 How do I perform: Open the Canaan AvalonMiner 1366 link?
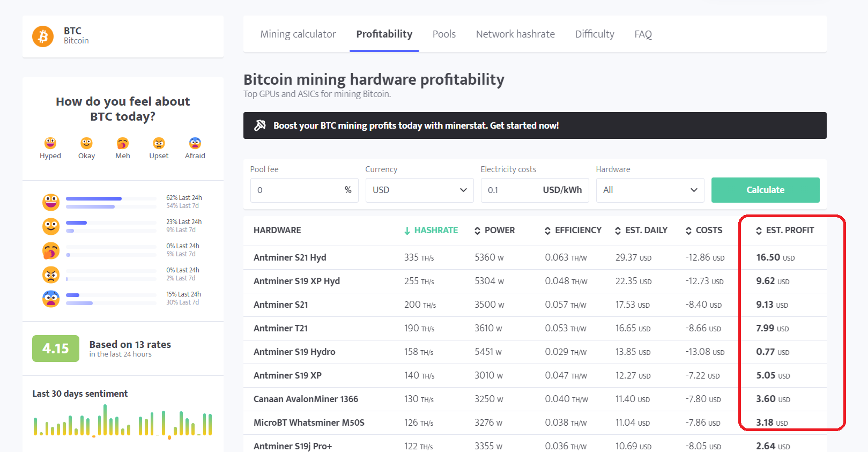tap(306, 399)
